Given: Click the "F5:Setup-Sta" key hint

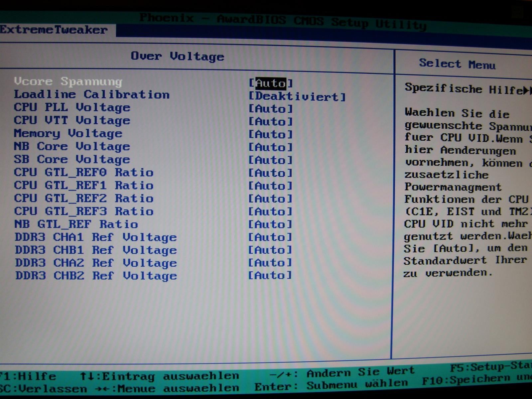Looking at the screenshot, I should click(x=491, y=367).
